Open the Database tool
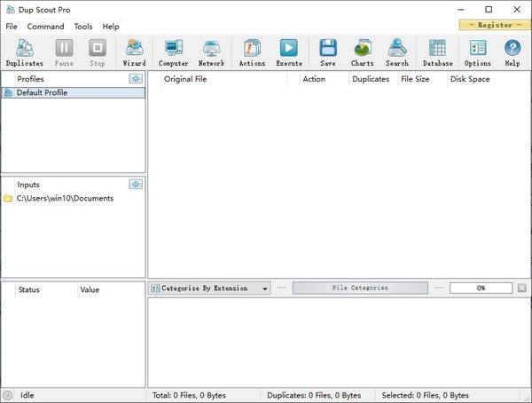The width and height of the screenshot is (532, 403). click(438, 52)
